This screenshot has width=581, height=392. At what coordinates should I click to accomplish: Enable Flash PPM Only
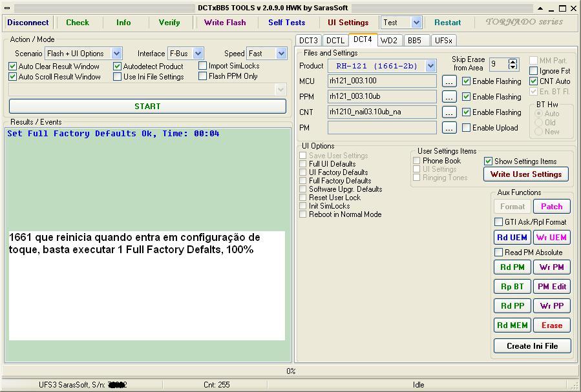click(203, 76)
